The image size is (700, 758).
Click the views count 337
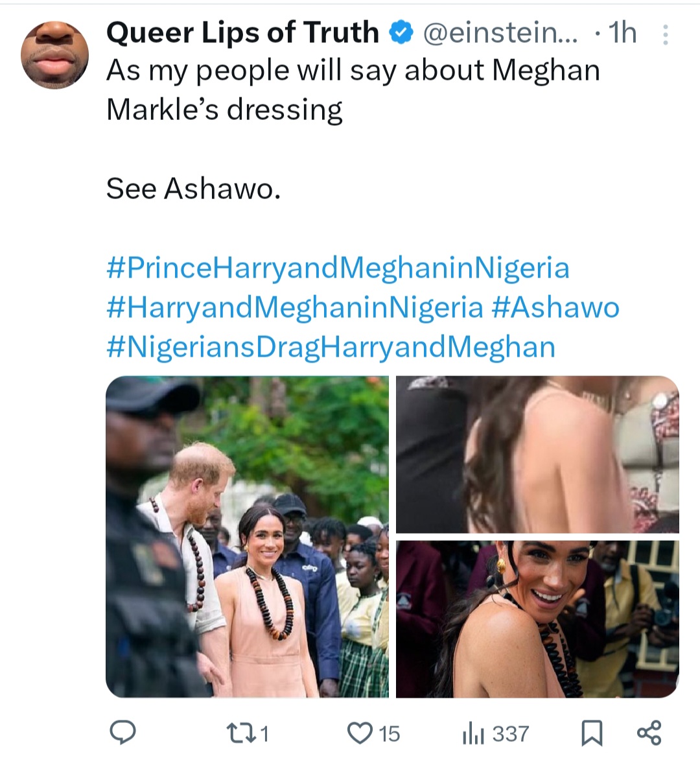[x=510, y=733]
